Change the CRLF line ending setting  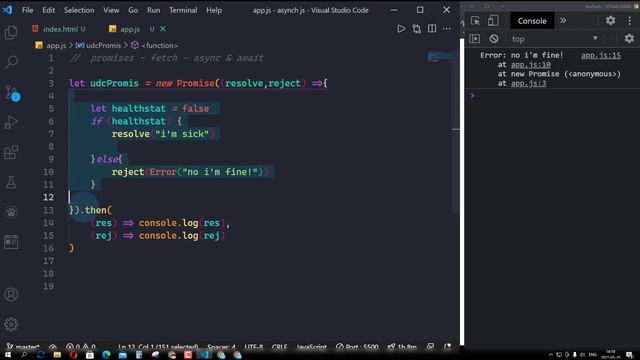[279, 347]
